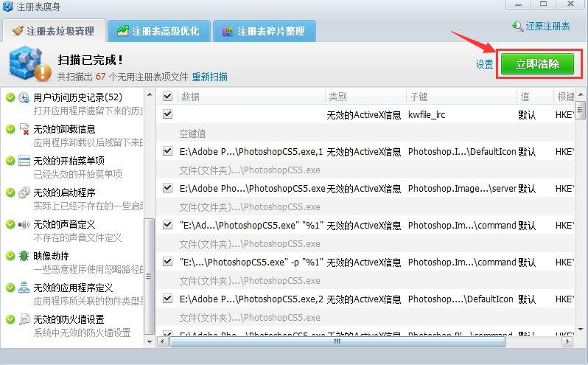Click the 映像劫持 bug icon
The height and width of the screenshot is (365, 588).
[24, 256]
